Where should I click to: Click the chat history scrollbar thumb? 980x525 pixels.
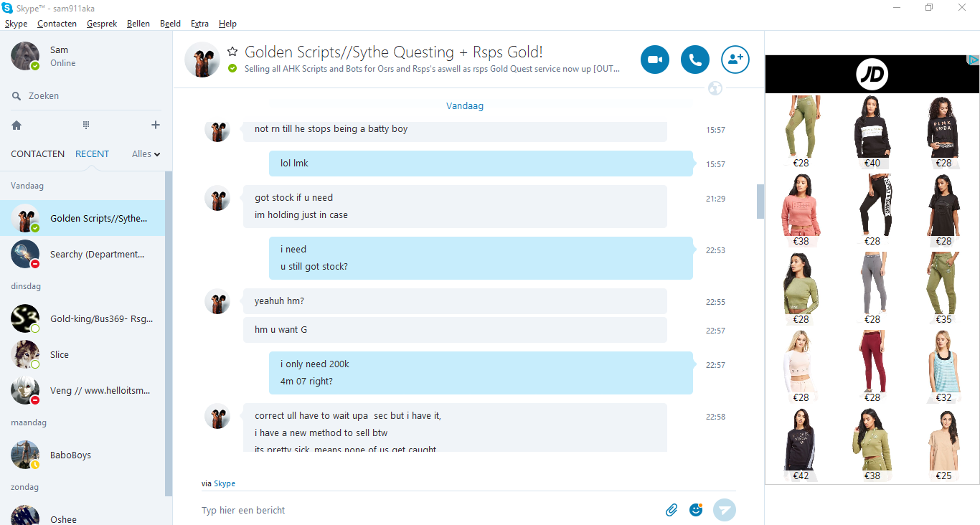click(760, 202)
